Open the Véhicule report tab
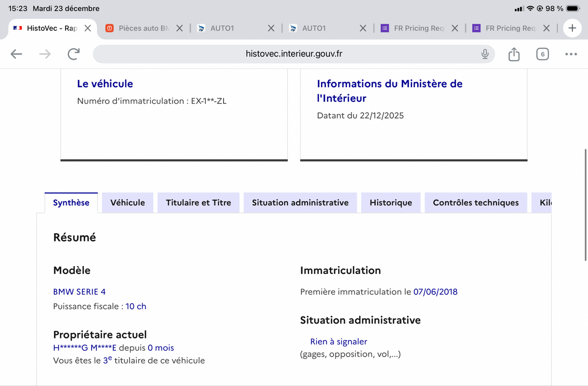 tap(127, 203)
